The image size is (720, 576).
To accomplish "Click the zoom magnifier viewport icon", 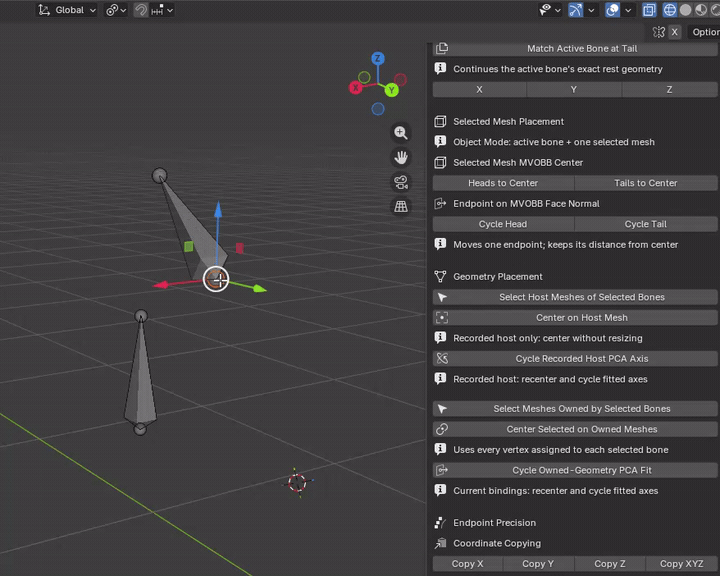I will [401, 133].
